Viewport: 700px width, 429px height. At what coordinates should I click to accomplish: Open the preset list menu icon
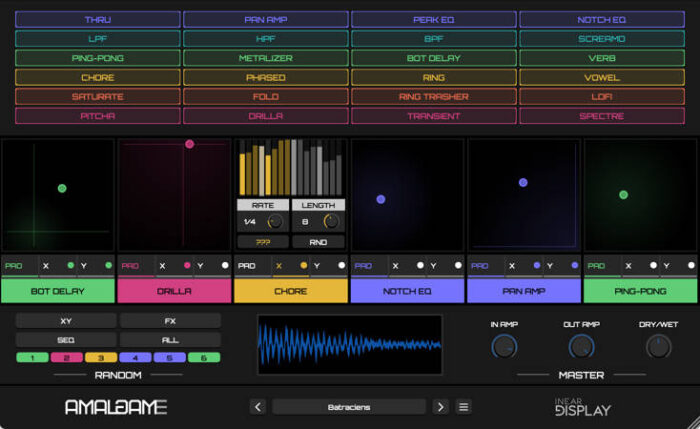pyautogui.click(x=463, y=407)
